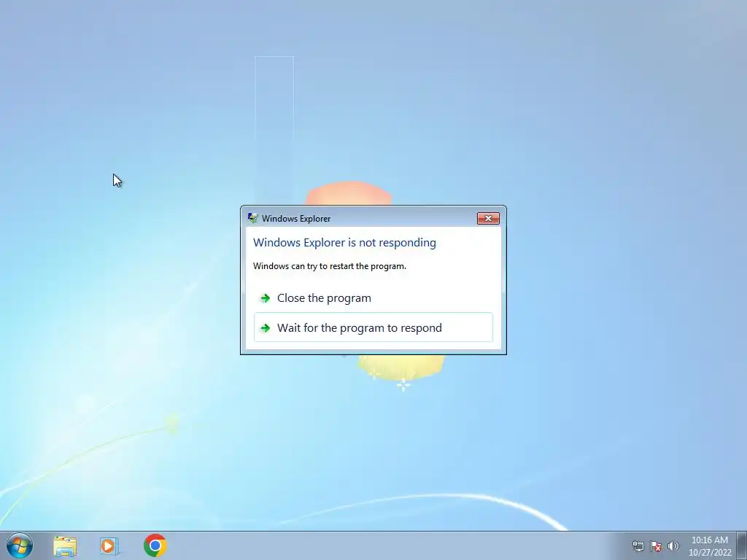Click the volume speaker tray icon
Viewport: 747px width, 560px height.
tap(673, 546)
